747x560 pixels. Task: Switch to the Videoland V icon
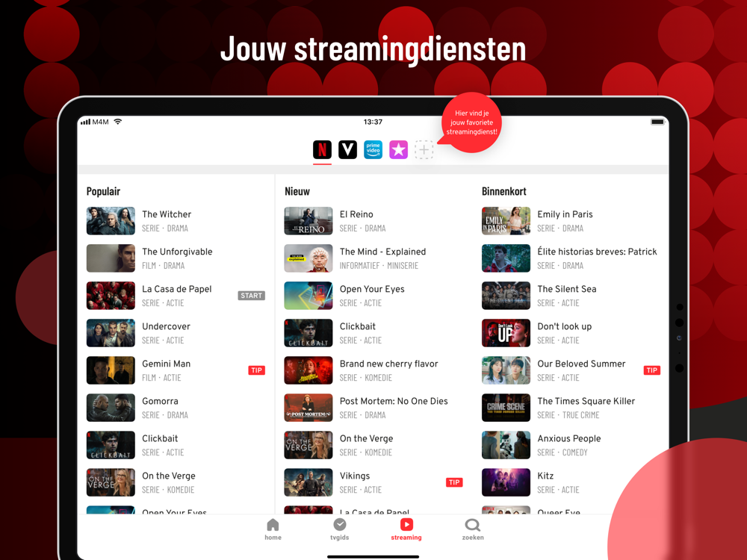(x=348, y=149)
